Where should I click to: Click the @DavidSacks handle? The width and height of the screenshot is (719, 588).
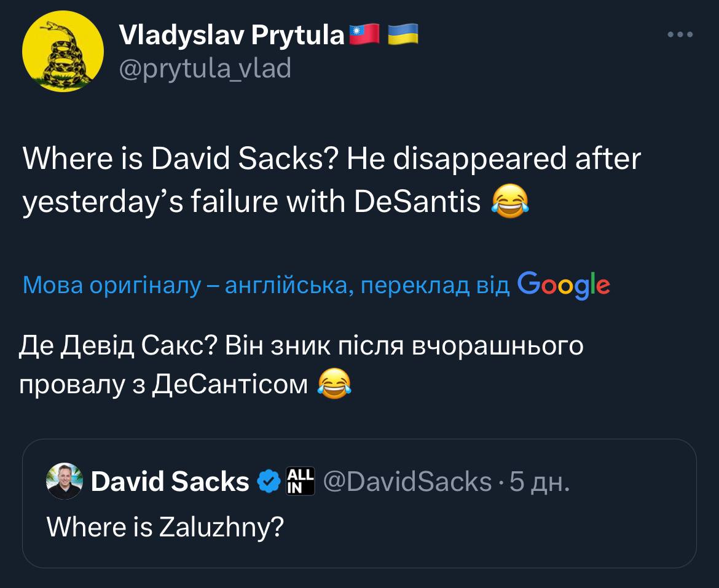[406, 482]
